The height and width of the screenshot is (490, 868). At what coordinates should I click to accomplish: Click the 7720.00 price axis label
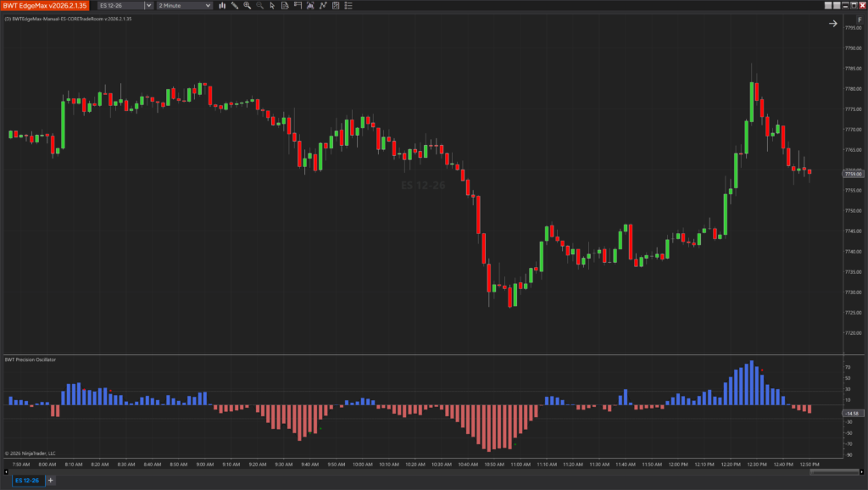pyautogui.click(x=854, y=333)
